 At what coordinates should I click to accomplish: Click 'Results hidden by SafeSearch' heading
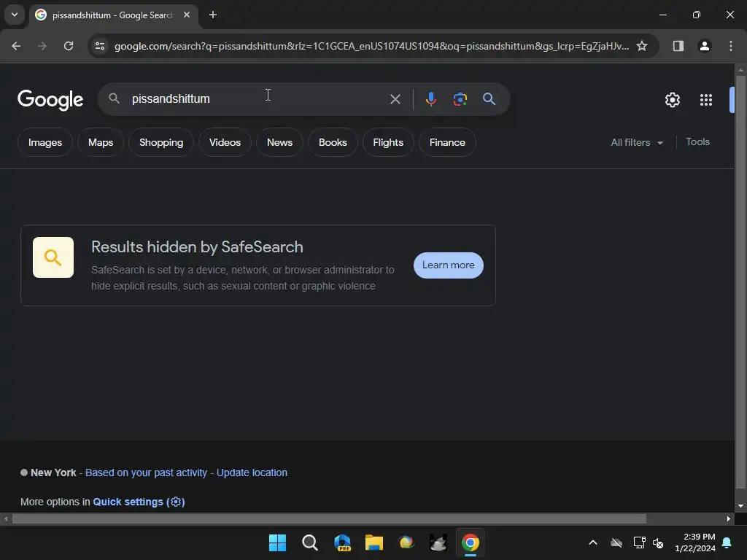point(197,247)
